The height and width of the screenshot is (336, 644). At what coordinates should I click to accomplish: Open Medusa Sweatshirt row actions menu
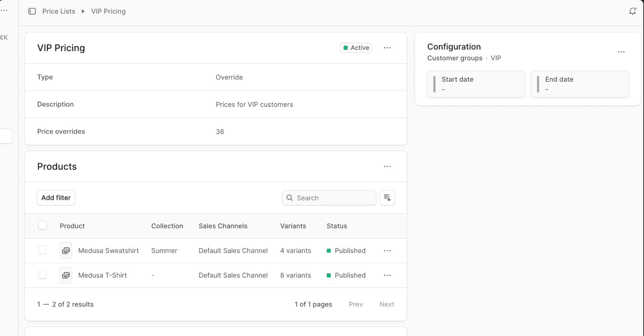(387, 251)
